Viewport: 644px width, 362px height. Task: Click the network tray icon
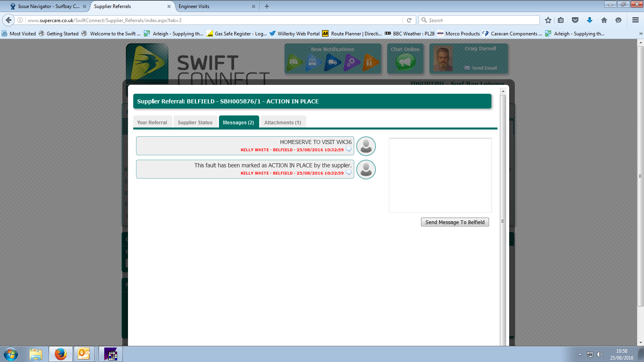[x=590, y=354]
